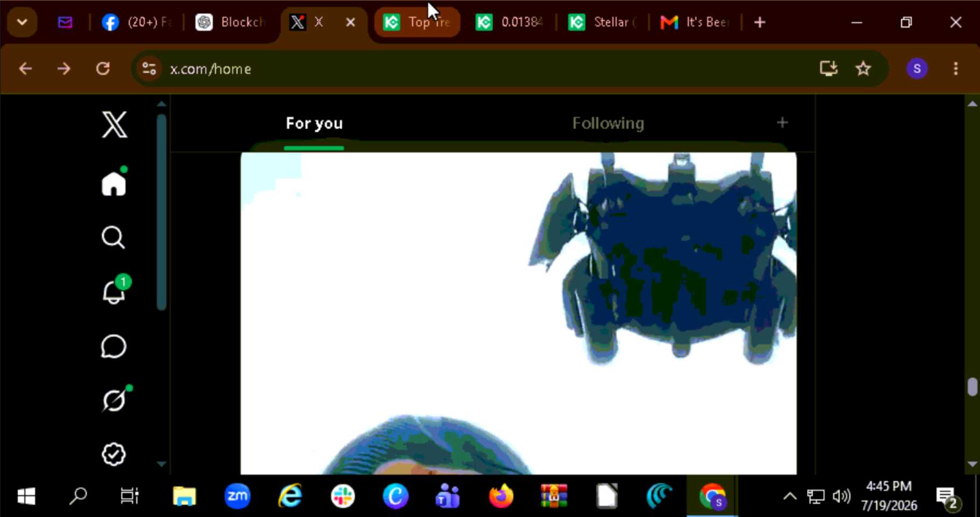Open the post image with the drone
Image resolution: width=980 pixels, height=517 pixels.
tap(518, 313)
